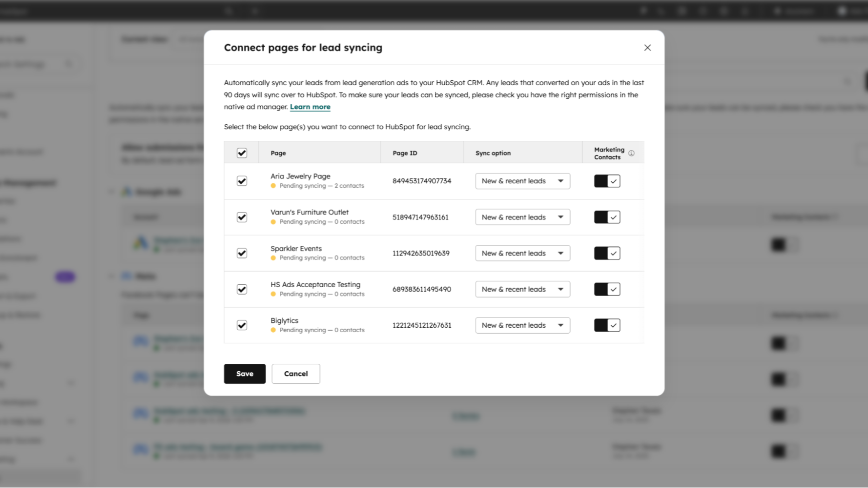Image resolution: width=868 pixels, height=488 pixels.
Task: Uncheck the Sparkler Events page checkbox
Action: click(x=242, y=253)
